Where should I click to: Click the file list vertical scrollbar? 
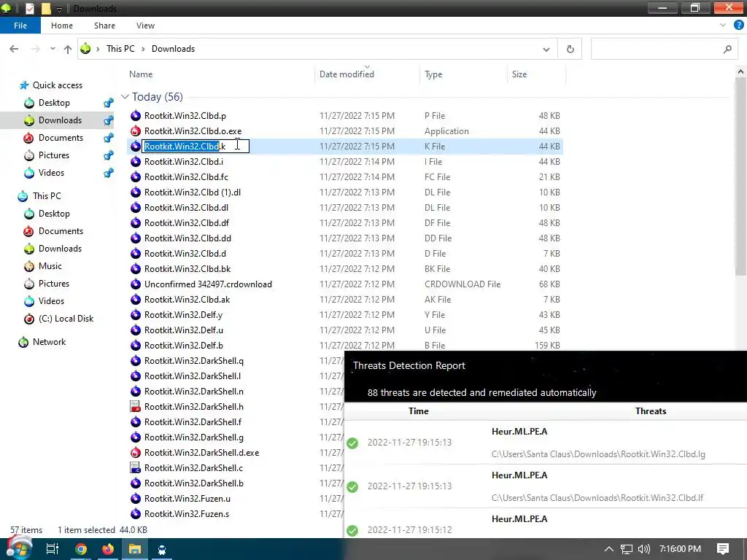coord(740,176)
